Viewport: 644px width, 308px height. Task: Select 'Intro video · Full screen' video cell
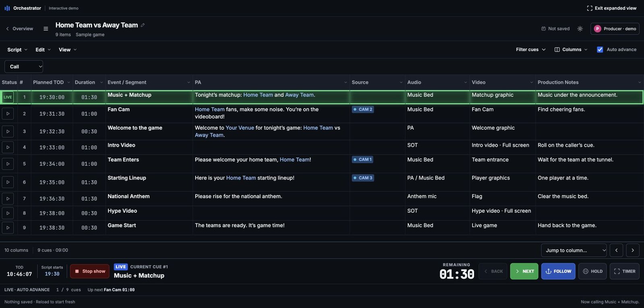[x=502, y=148]
